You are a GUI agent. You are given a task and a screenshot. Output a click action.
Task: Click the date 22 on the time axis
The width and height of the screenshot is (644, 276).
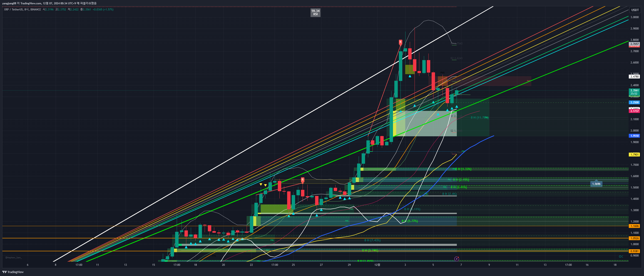(251, 265)
